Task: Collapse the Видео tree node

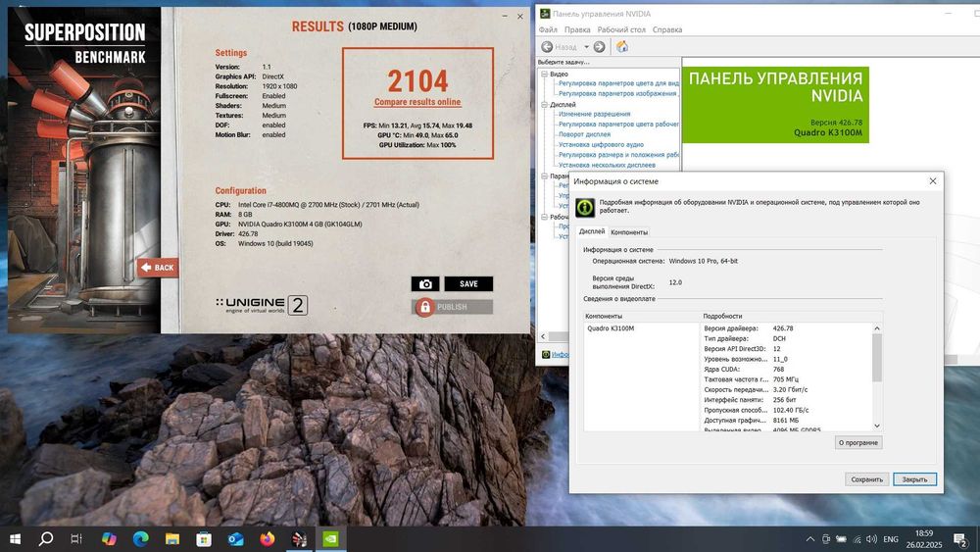Action: pos(544,74)
